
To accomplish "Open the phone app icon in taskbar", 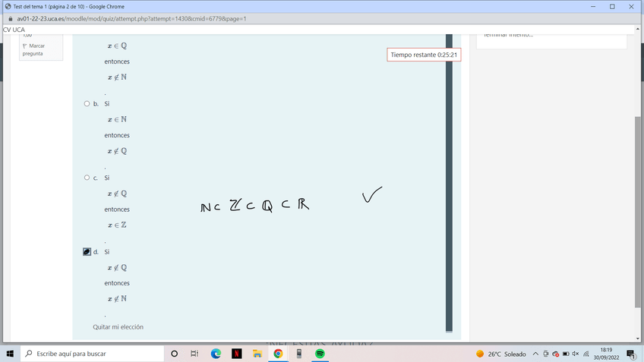I will click(299, 354).
